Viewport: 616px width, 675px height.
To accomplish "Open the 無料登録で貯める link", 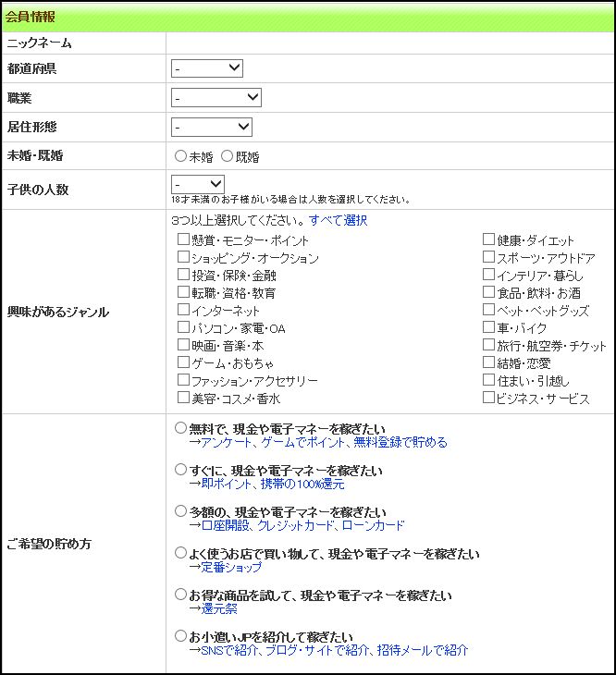I will tap(400, 443).
